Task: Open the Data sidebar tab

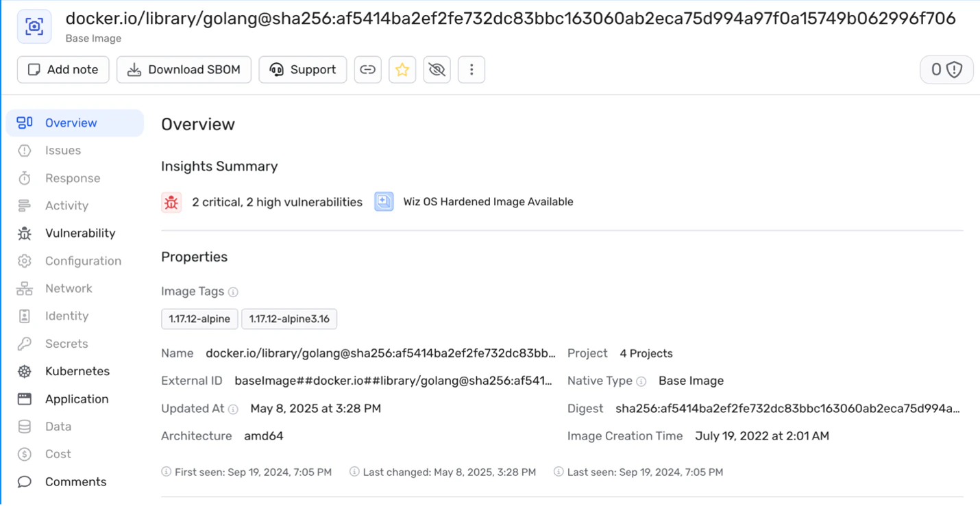Action: tap(75, 427)
